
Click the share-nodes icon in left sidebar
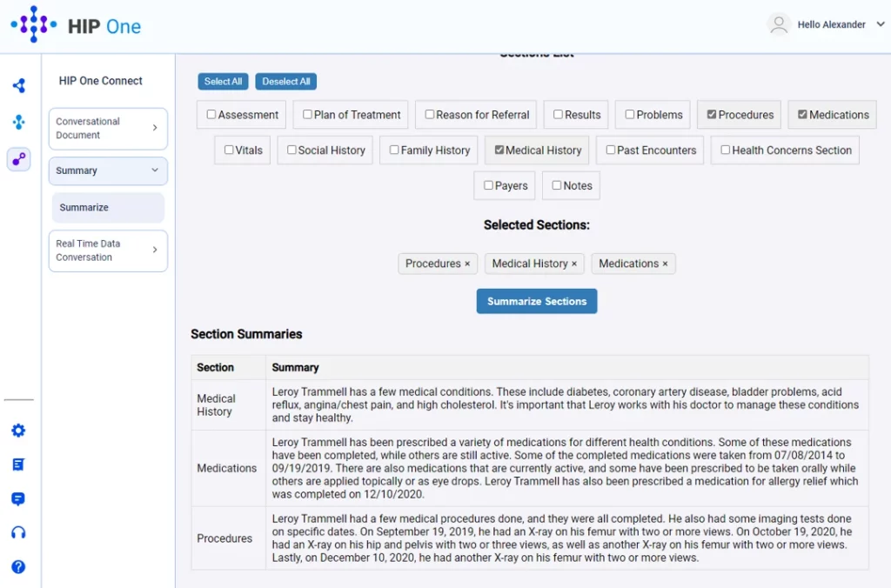tap(18, 85)
